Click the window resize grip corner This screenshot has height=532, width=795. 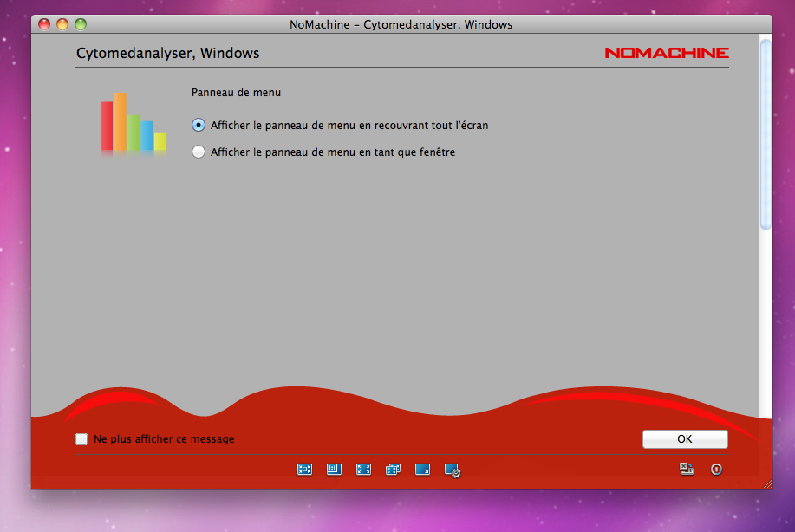click(767, 483)
